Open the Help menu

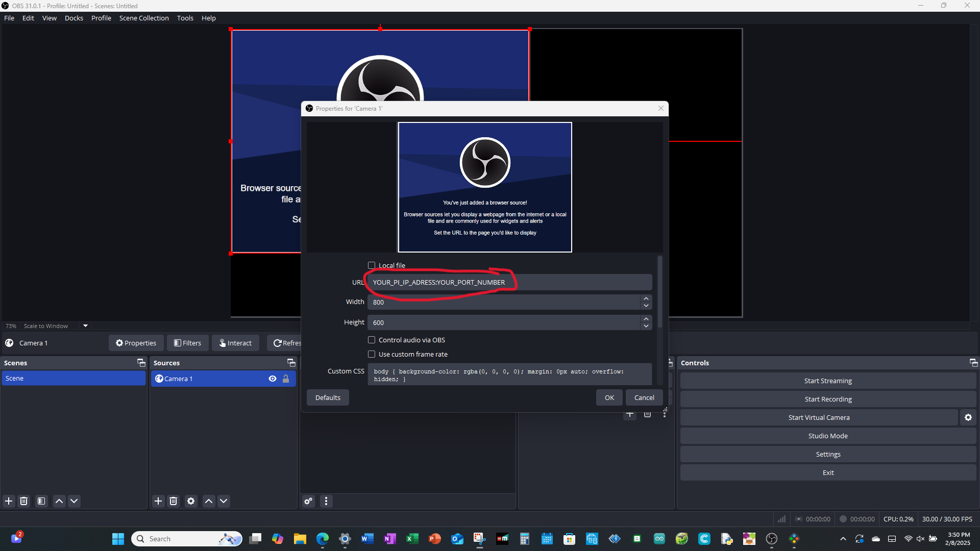[209, 18]
